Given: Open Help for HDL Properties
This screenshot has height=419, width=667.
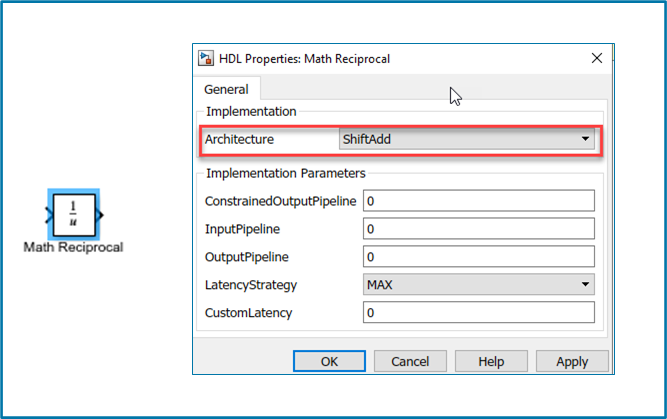Looking at the screenshot, I should click(491, 361).
